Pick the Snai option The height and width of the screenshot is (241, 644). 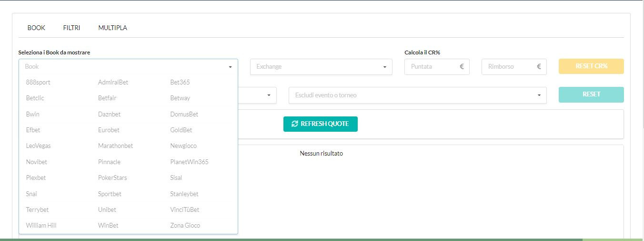[x=31, y=194]
